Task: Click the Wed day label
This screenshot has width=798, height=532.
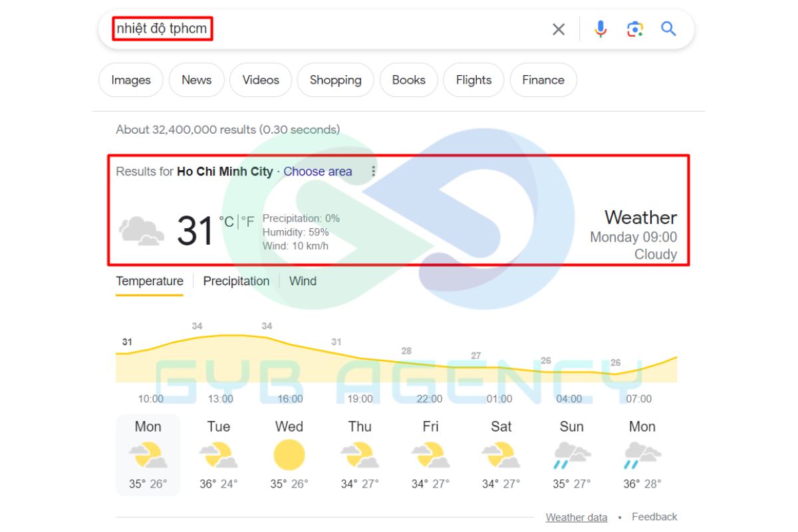Action: (289, 426)
